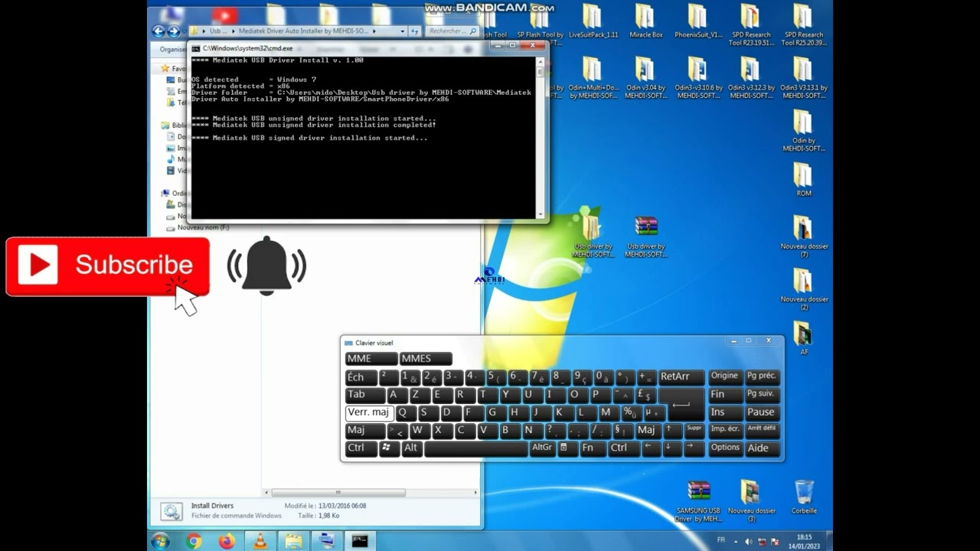The image size is (980, 551).
Task: Open the Miracle Box desktop folder
Action: coord(645,21)
